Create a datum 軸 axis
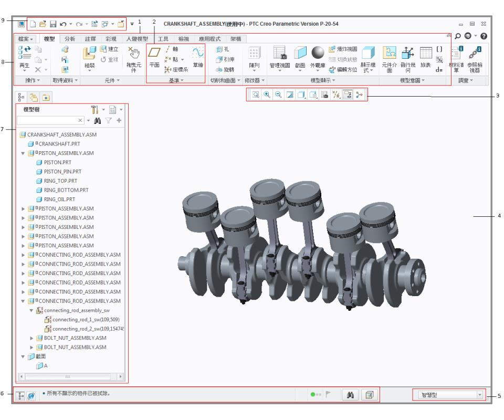 tap(172, 49)
